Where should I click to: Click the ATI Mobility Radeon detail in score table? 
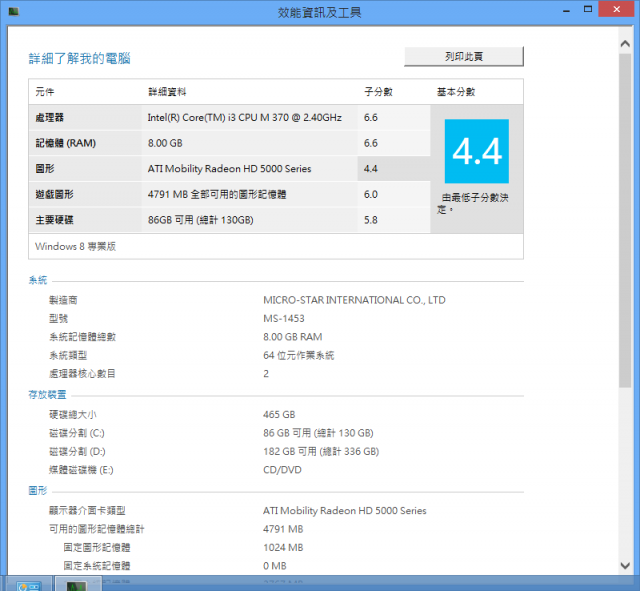click(229, 169)
